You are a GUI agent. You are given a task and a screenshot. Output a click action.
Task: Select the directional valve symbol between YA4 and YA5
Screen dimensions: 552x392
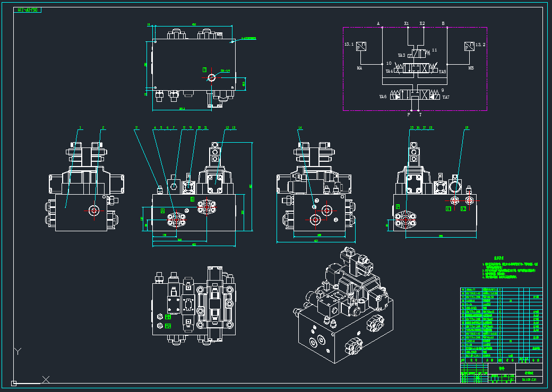click(416, 68)
